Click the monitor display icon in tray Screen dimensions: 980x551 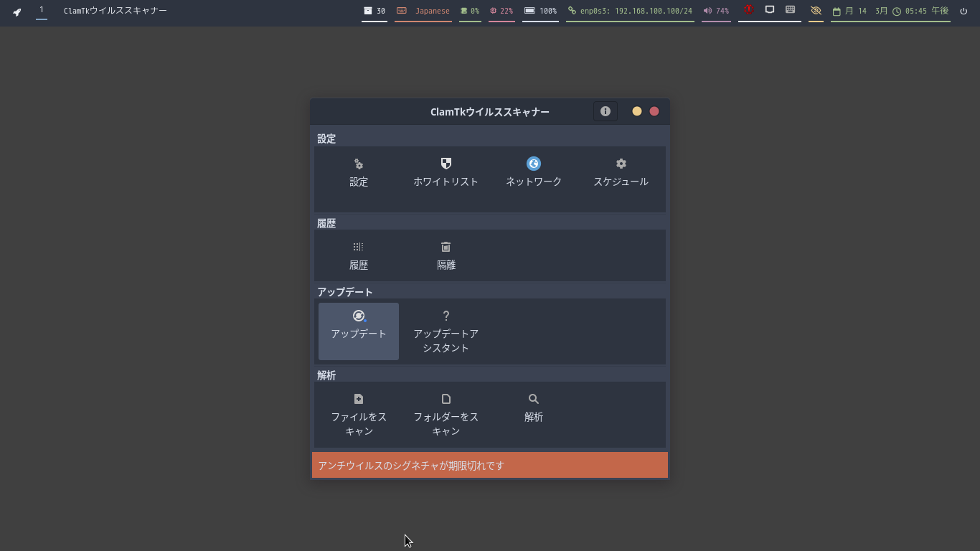pos(770,10)
